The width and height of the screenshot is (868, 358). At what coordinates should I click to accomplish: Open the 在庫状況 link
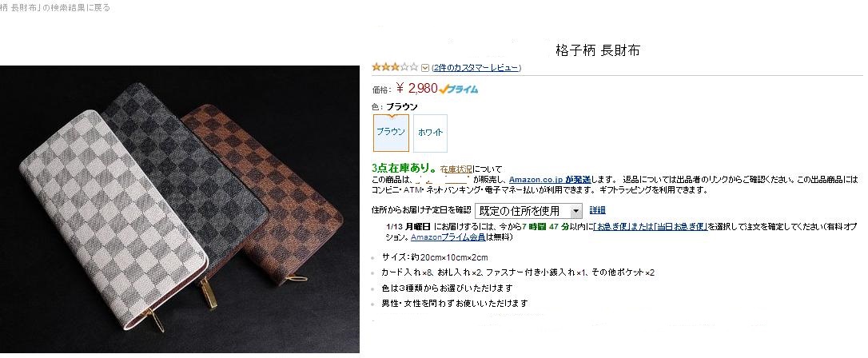pyautogui.click(x=456, y=169)
